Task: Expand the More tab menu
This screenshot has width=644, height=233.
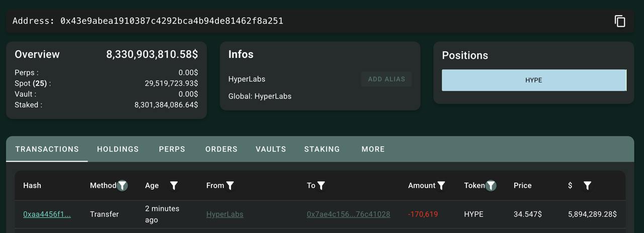Action: coord(373,149)
